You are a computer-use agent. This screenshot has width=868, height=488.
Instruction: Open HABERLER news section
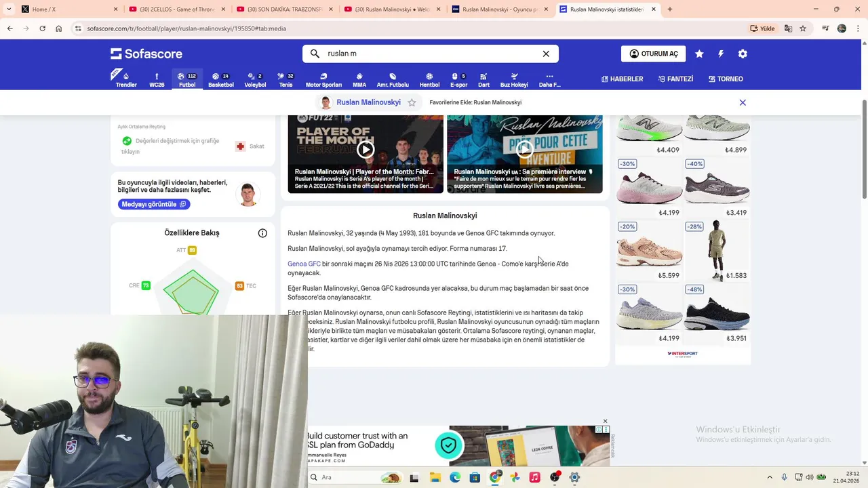coord(622,79)
